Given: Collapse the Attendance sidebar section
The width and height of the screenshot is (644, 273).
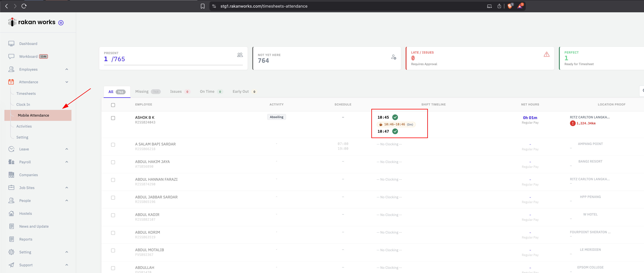Looking at the screenshot, I should click(67, 82).
